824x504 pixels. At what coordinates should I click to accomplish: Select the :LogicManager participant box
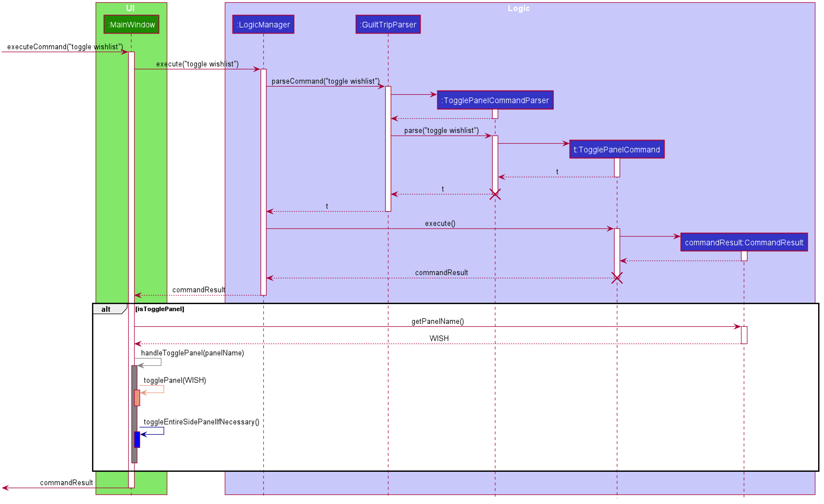(263, 24)
